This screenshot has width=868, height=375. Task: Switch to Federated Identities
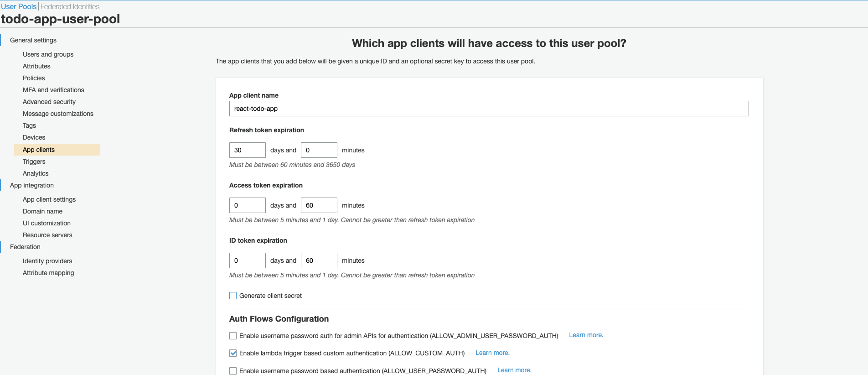coord(70,6)
